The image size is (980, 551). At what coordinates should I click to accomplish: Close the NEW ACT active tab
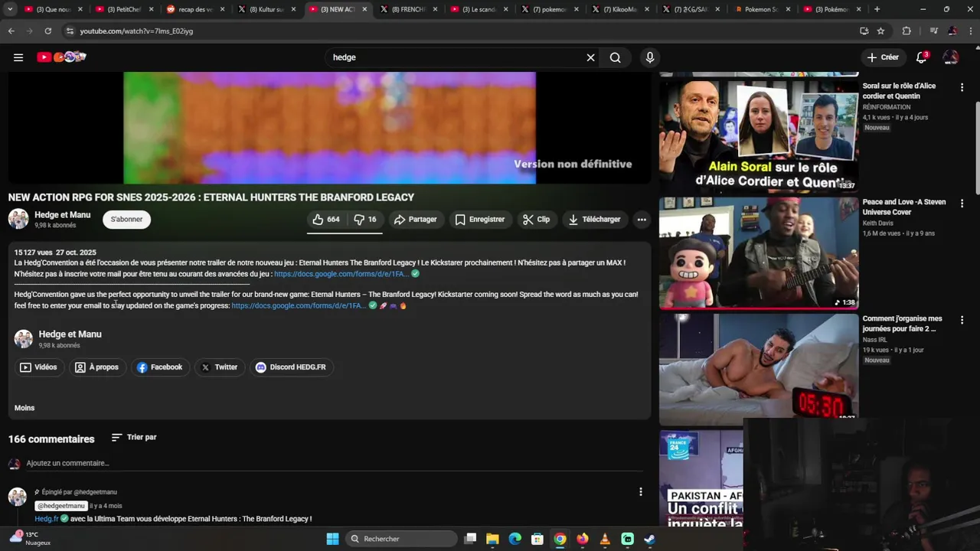[364, 9]
